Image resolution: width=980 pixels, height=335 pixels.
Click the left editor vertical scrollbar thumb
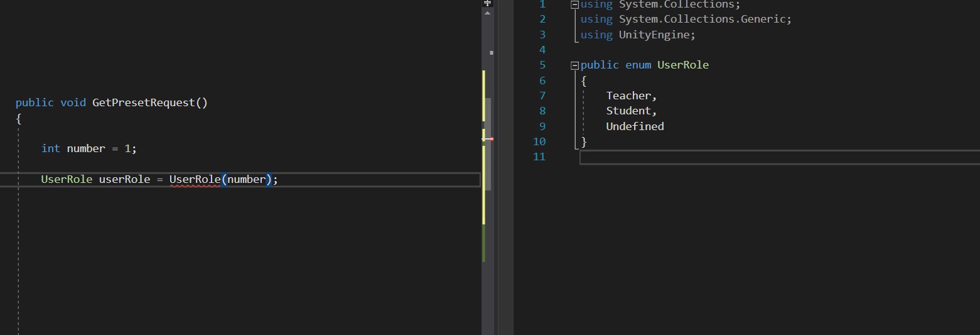click(489, 144)
